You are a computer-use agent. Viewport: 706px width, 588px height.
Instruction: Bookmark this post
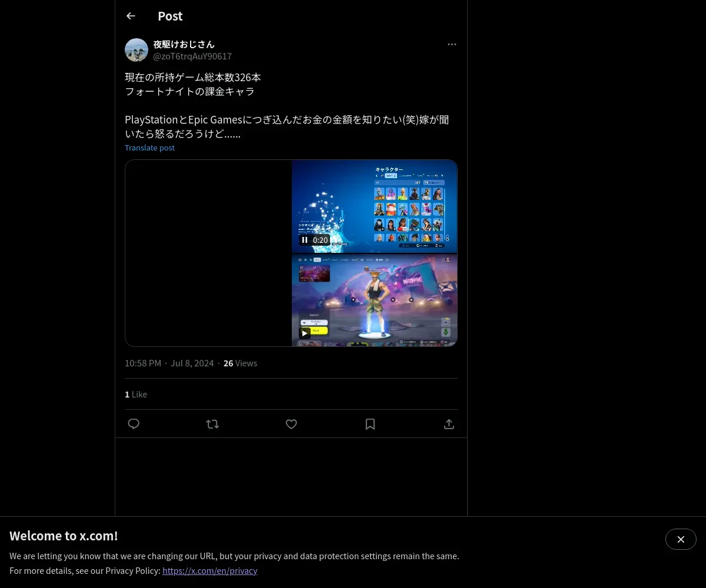370,424
